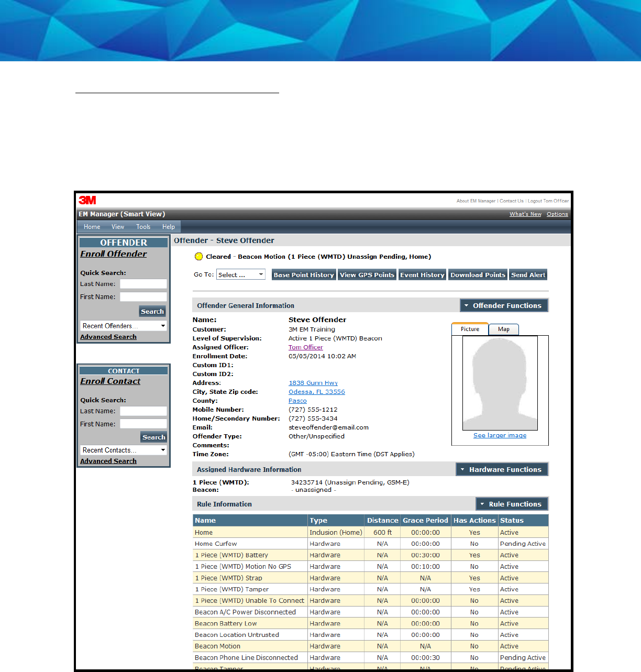Click the Base Point History button
The image size is (641, 672).
point(304,274)
